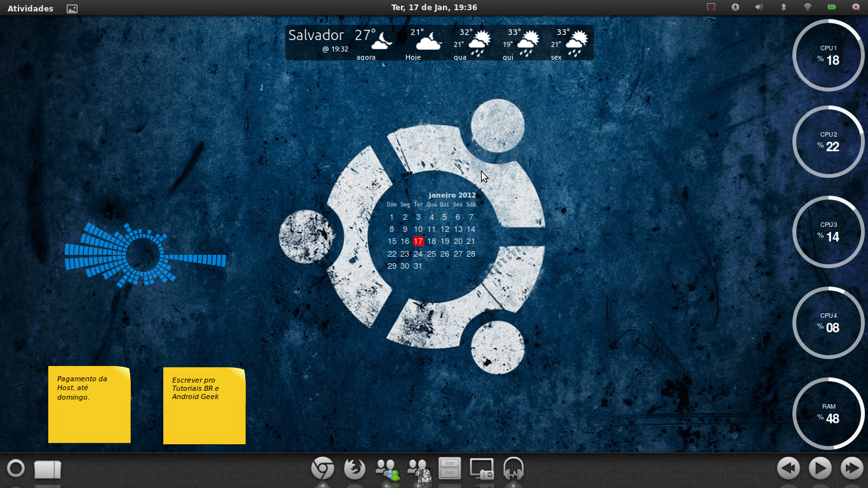
Task: Open the clock showing Ter, 17 de Jan
Action: pyautogui.click(x=434, y=8)
